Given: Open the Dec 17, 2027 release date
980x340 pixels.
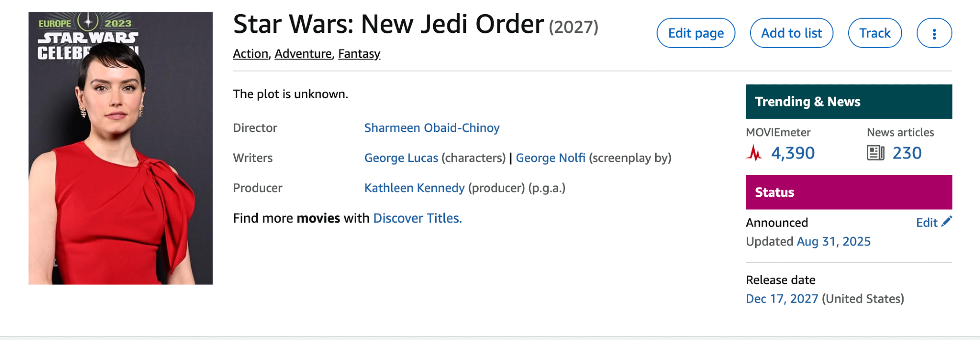Looking at the screenshot, I should (782, 299).
